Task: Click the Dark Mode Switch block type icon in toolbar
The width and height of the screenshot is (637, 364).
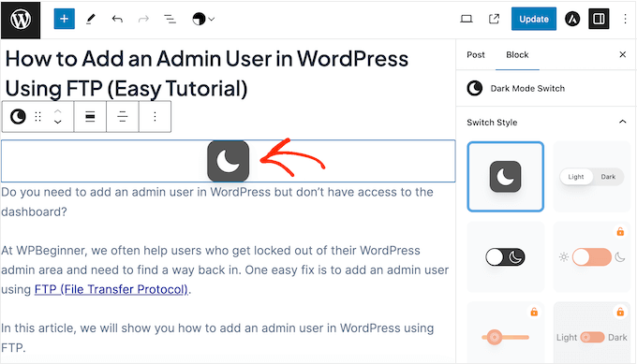Action: point(18,117)
